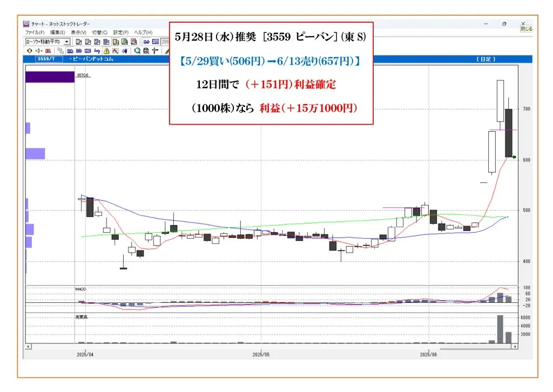Click the 売買高 volume panel label
The image size is (553, 392).
point(81,317)
